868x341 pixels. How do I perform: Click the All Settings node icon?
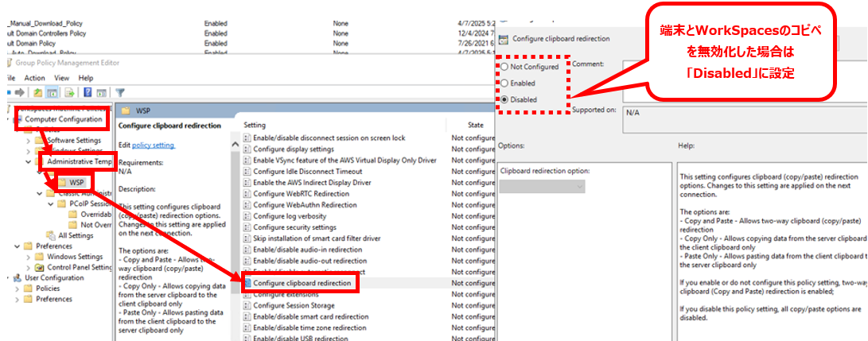[51, 235]
